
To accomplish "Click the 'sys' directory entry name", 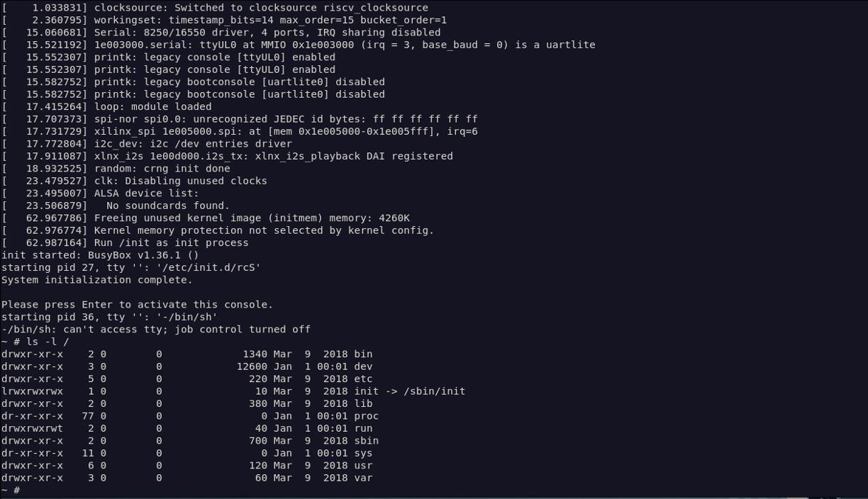I will coord(363,453).
